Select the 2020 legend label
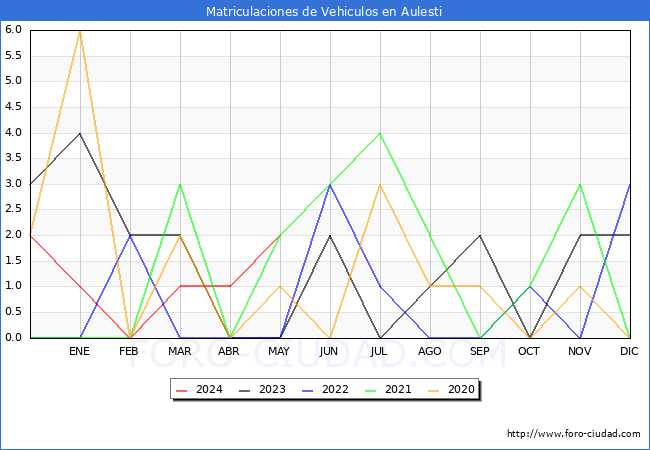 [x=461, y=389]
